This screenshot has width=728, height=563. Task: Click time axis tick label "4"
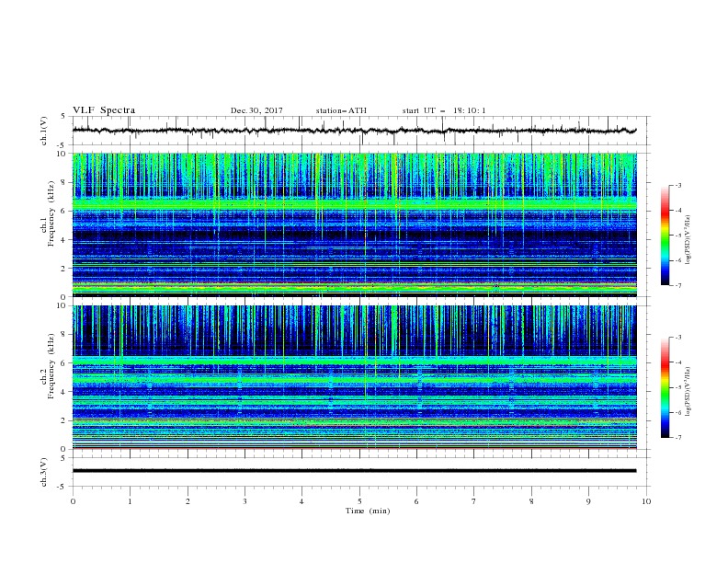pyautogui.click(x=301, y=501)
